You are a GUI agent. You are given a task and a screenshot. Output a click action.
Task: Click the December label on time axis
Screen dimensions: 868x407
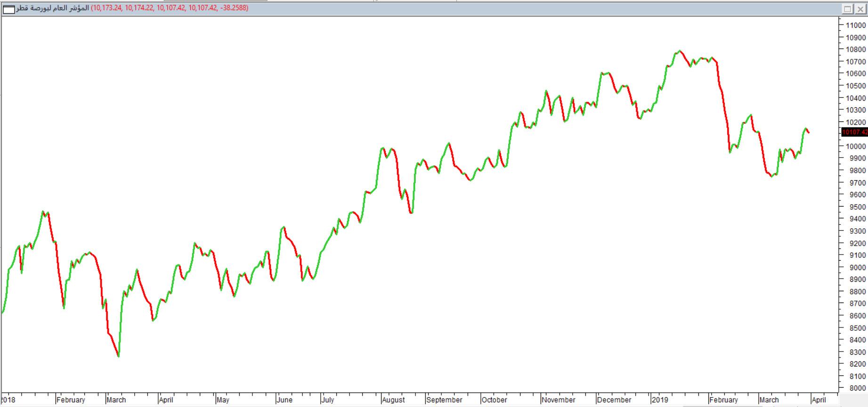click(614, 400)
